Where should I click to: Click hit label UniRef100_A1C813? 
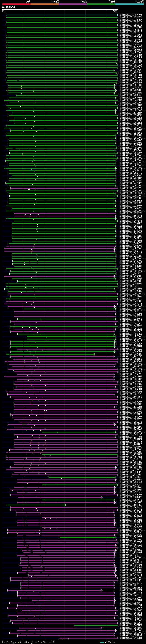coord(131,399)
